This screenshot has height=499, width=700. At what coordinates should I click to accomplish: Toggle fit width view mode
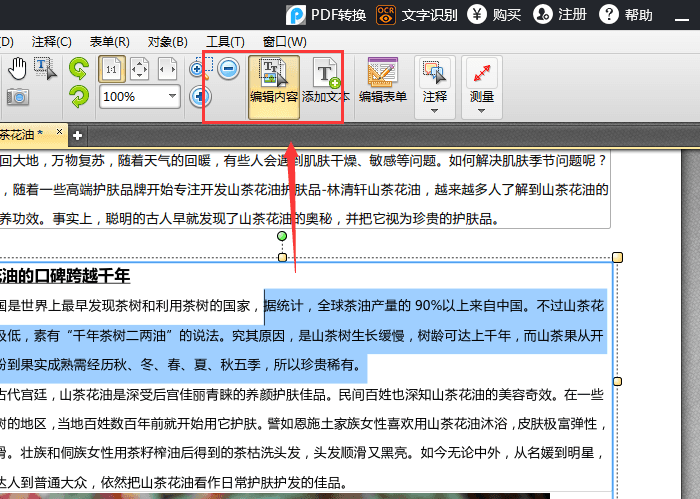coord(168,69)
